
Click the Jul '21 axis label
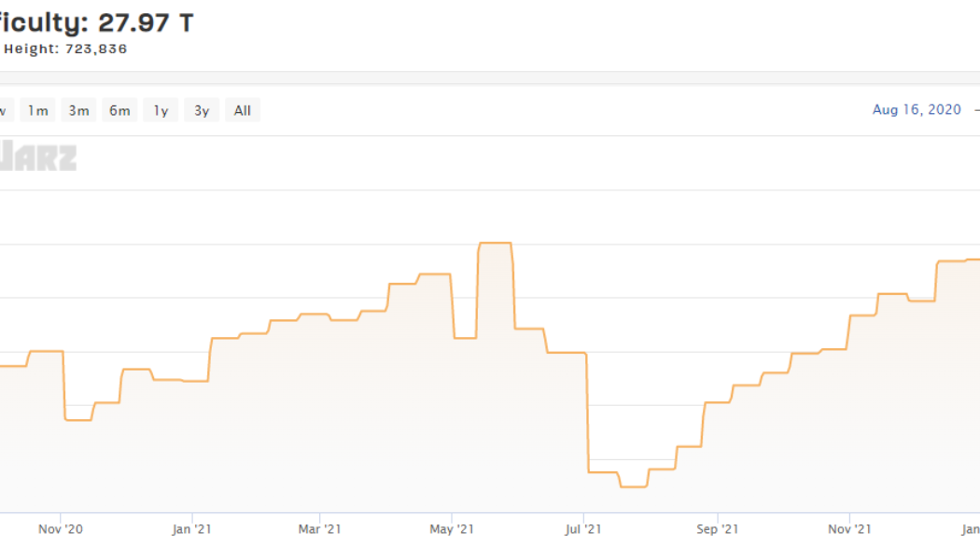(x=583, y=527)
